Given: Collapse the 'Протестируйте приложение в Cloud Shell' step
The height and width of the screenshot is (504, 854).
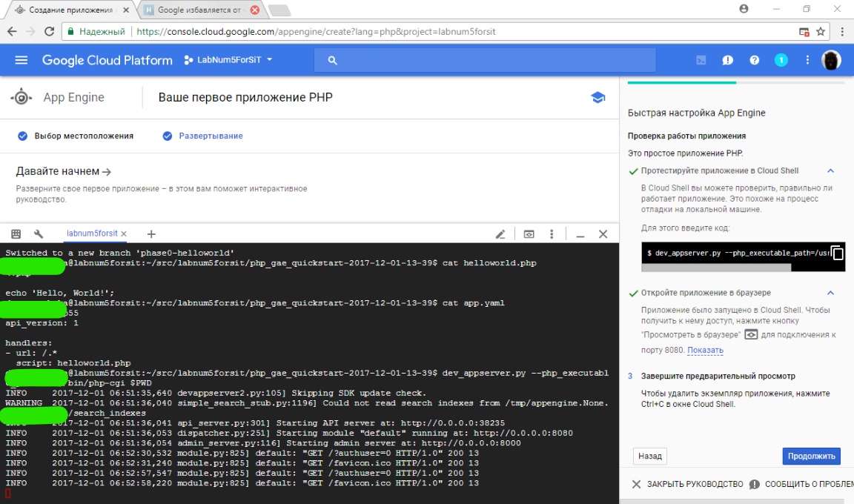Looking at the screenshot, I should click(x=830, y=171).
